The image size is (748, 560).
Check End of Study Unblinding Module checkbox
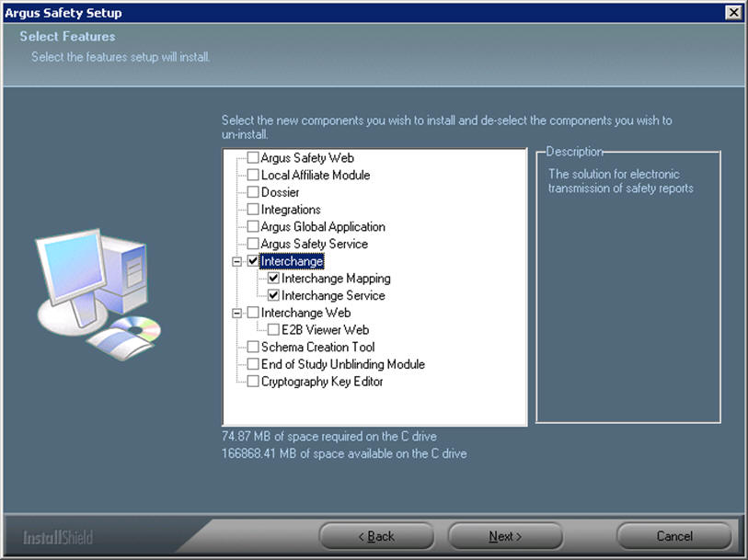pos(253,364)
